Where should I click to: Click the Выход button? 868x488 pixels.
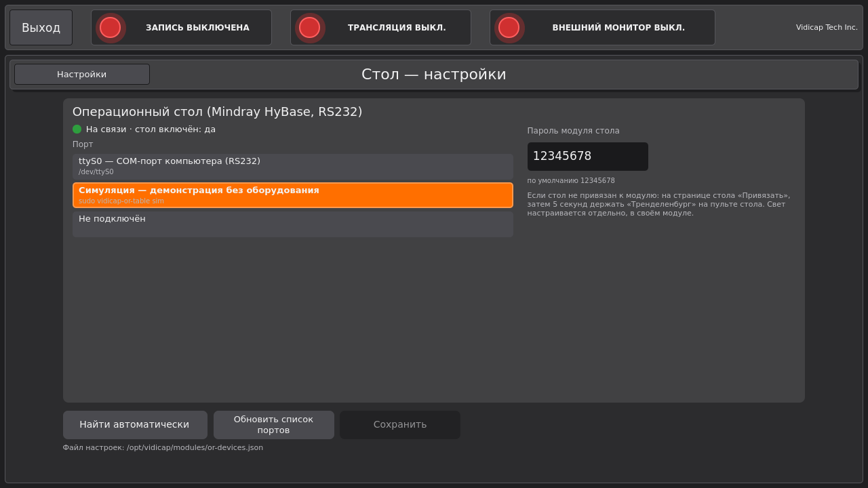coord(41,28)
